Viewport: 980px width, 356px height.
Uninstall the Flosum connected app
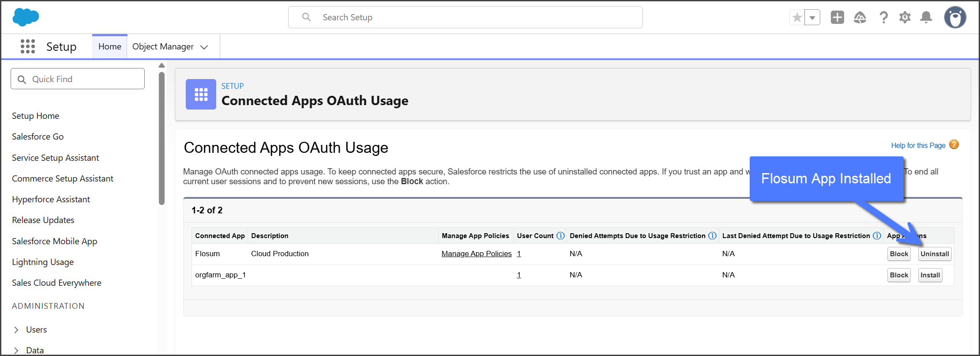pos(935,254)
